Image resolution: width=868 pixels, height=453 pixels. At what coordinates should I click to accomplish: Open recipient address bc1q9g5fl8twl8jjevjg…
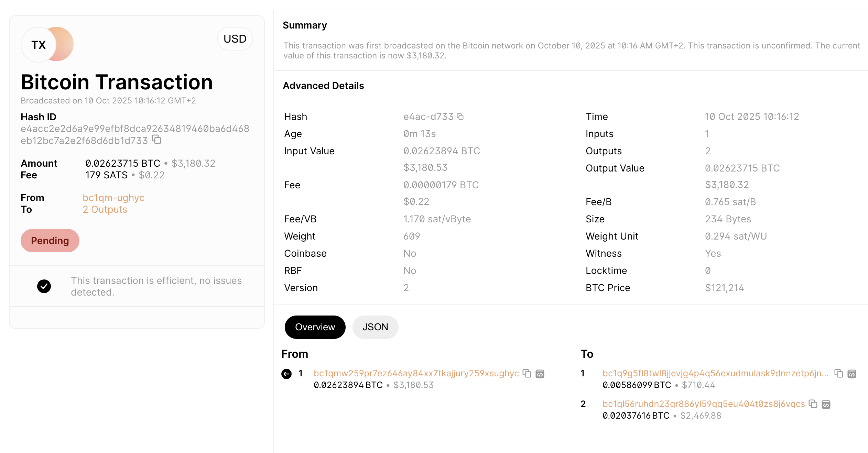coord(715,373)
